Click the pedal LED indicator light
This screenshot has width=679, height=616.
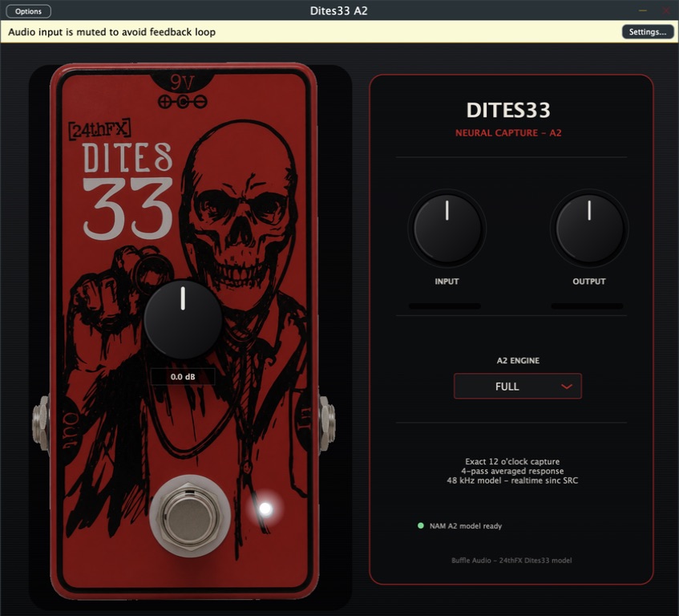tap(265, 509)
